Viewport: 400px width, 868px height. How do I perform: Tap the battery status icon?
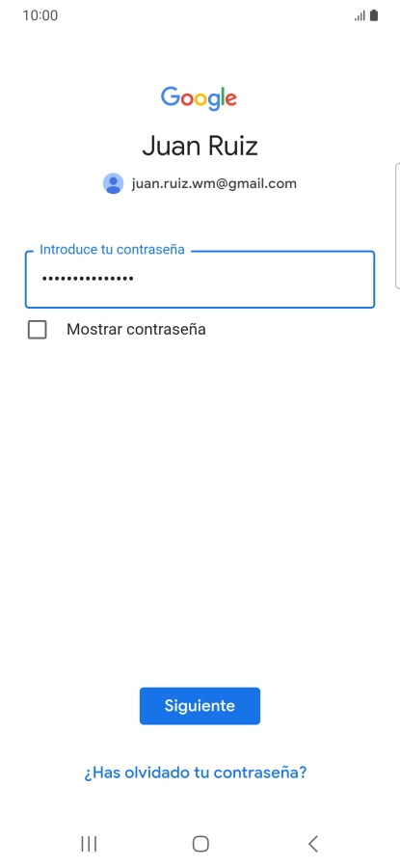pyautogui.click(x=374, y=15)
